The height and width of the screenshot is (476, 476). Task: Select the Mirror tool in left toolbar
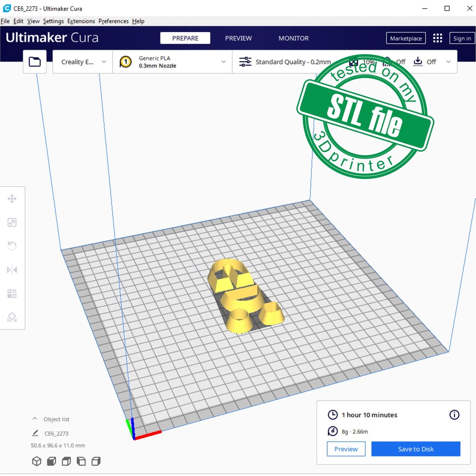click(x=12, y=270)
